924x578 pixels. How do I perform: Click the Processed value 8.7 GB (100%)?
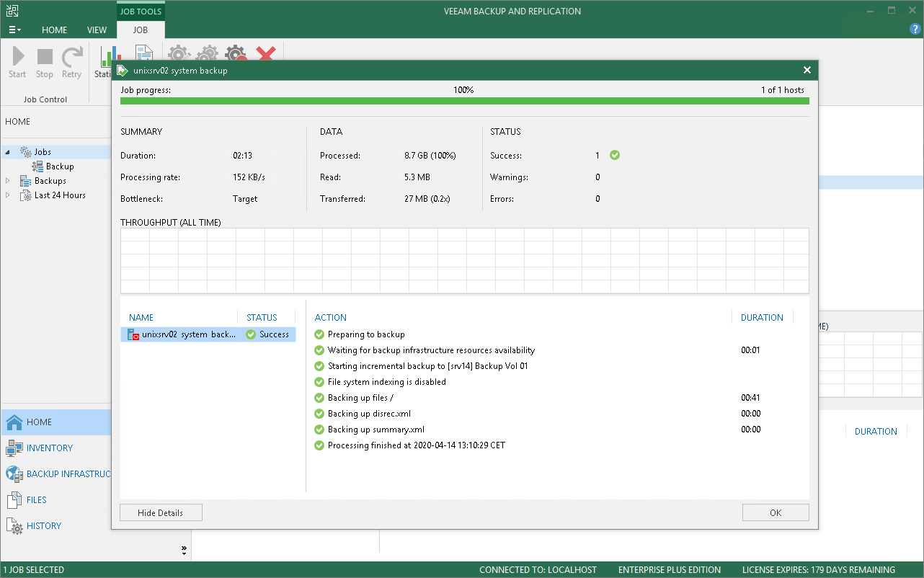(x=430, y=156)
